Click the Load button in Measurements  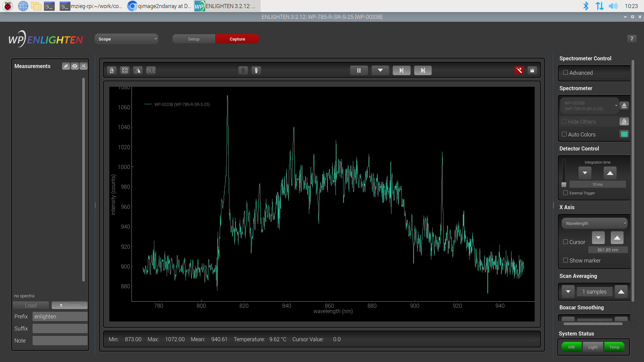[x=31, y=305]
